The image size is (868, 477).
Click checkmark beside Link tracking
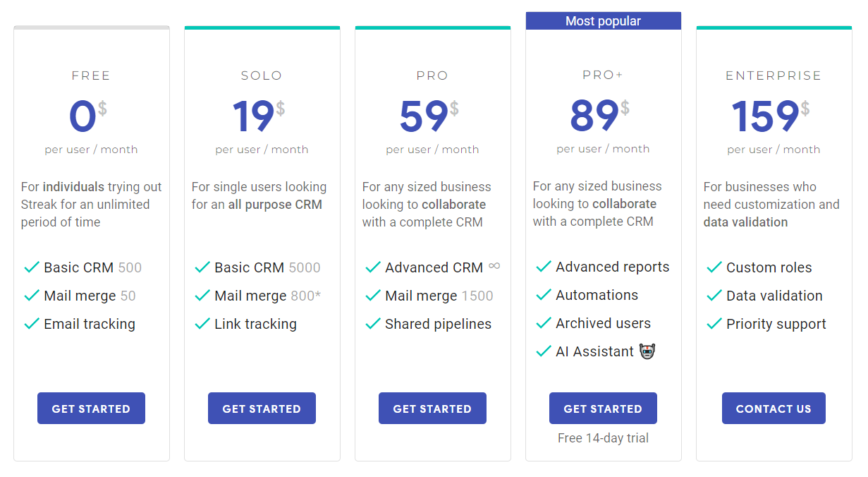(x=202, y=324)
